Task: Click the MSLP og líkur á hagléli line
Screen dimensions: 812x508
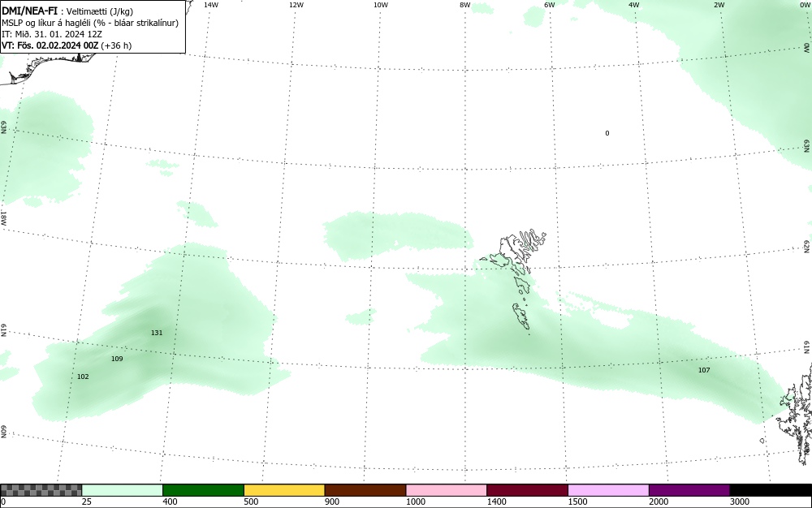Action: pyautogui.click(x=90, y=23)
